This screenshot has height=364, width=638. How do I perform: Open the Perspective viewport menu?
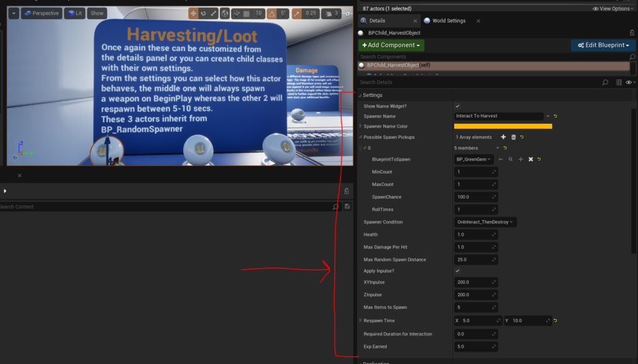click(x=40, y=13)
